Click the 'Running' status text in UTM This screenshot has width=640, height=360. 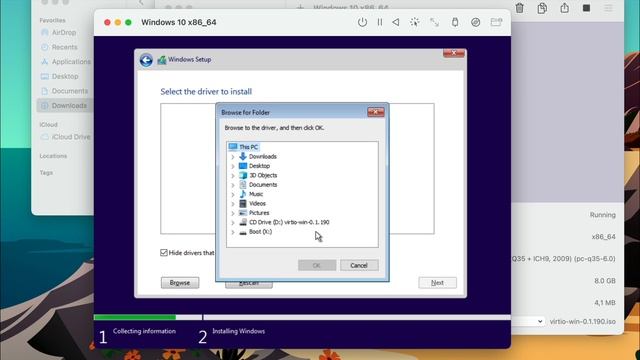click(602, 215)
